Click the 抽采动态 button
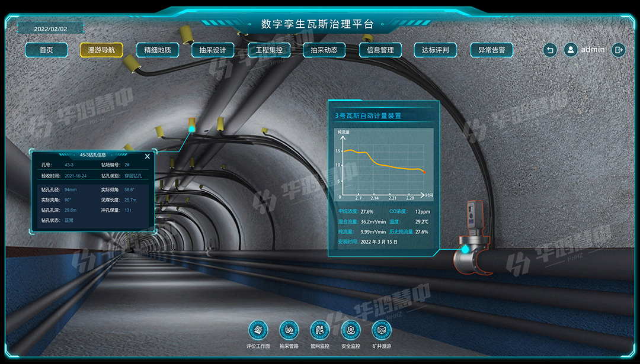 324,50
